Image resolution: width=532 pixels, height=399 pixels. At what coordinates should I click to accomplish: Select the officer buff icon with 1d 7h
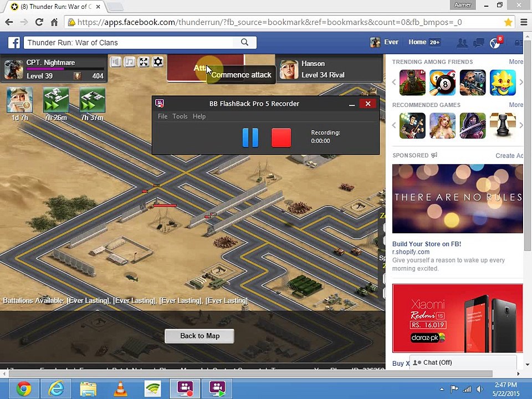20,100
